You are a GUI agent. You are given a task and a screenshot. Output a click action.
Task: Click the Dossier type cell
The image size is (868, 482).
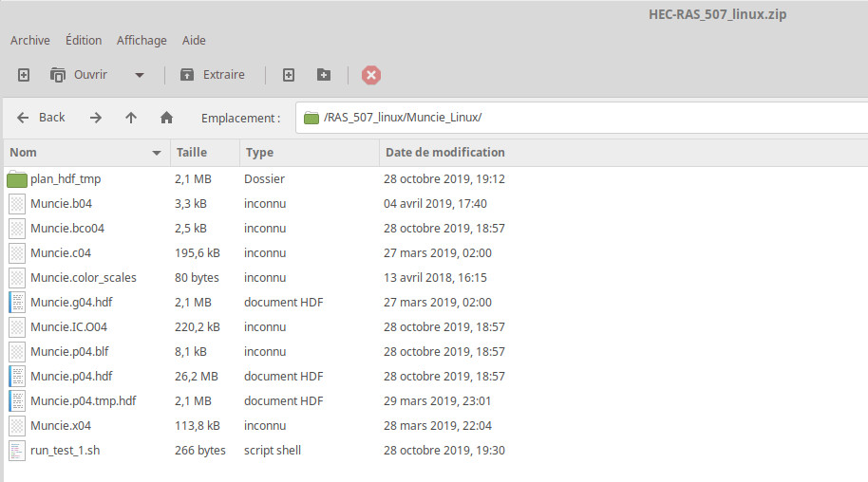[x=265, y=178]
